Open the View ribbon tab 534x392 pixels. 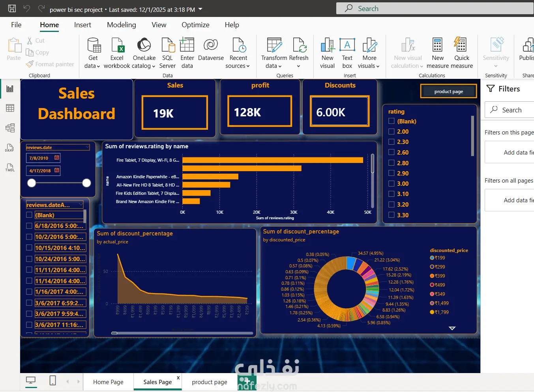pos(159,25)
